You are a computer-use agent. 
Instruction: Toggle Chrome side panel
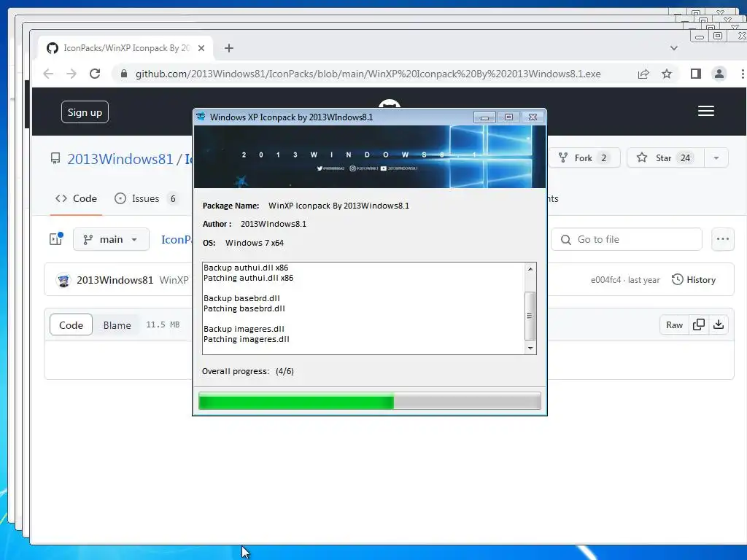pos(695,74)
